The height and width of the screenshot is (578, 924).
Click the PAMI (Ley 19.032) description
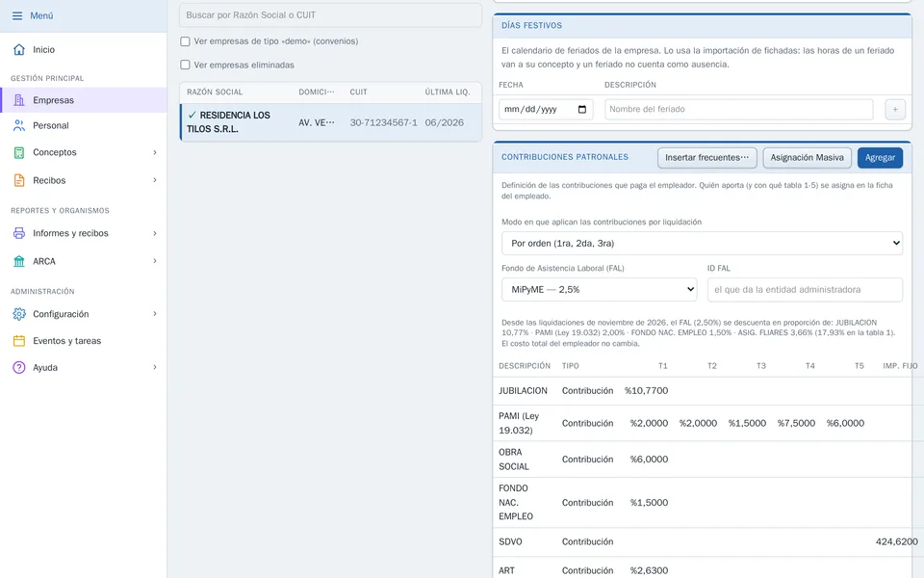519,424
